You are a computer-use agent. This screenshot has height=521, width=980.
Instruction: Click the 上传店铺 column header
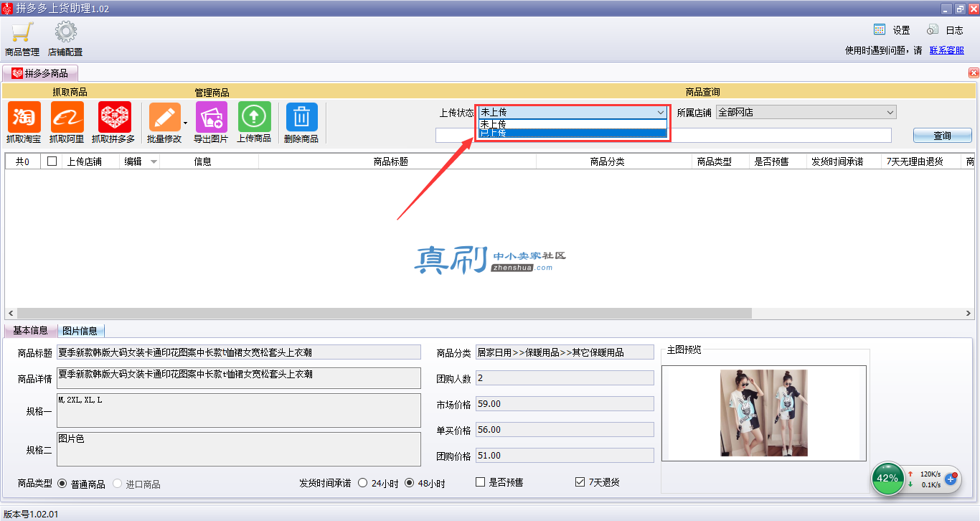point(91,161)
